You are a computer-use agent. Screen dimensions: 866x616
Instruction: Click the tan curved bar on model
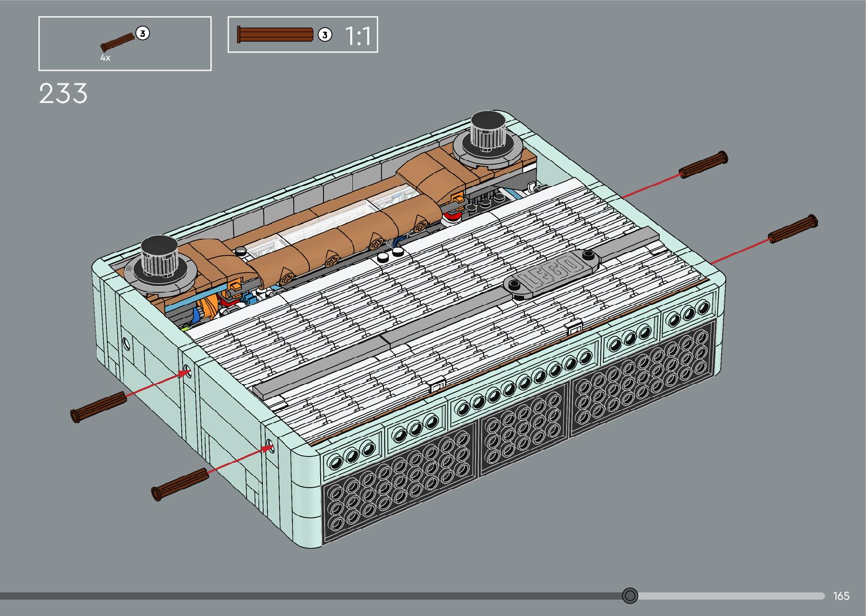339,238
